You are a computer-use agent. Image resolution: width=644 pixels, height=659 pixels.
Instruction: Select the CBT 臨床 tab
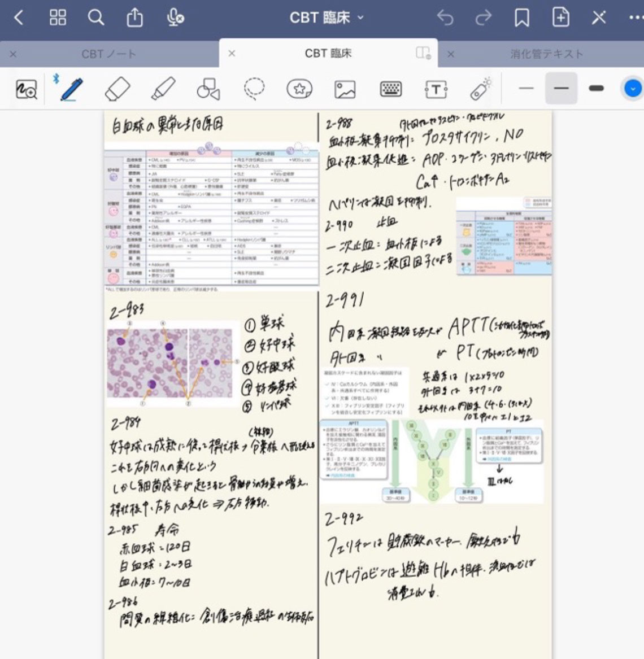pos(328,54)
